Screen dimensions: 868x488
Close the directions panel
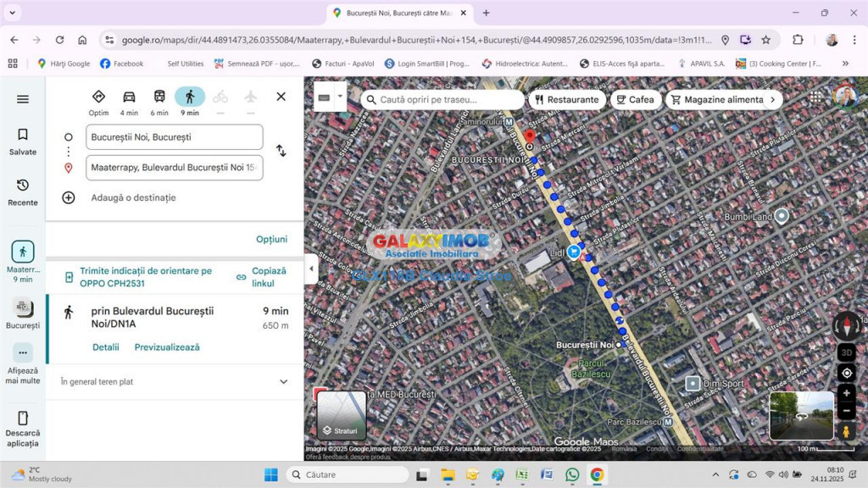point(281,97)
